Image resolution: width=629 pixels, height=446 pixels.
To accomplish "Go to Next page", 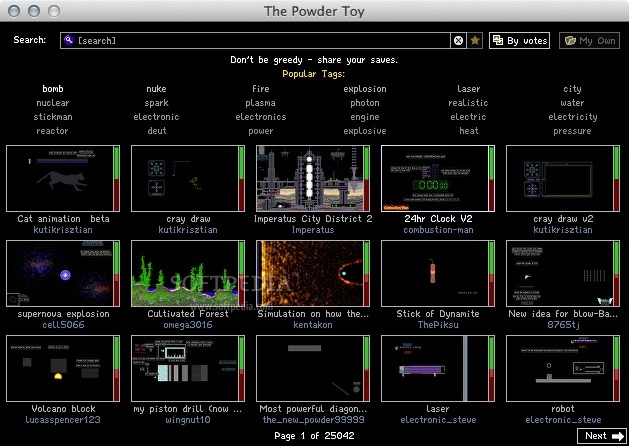I will pos(602,436).
